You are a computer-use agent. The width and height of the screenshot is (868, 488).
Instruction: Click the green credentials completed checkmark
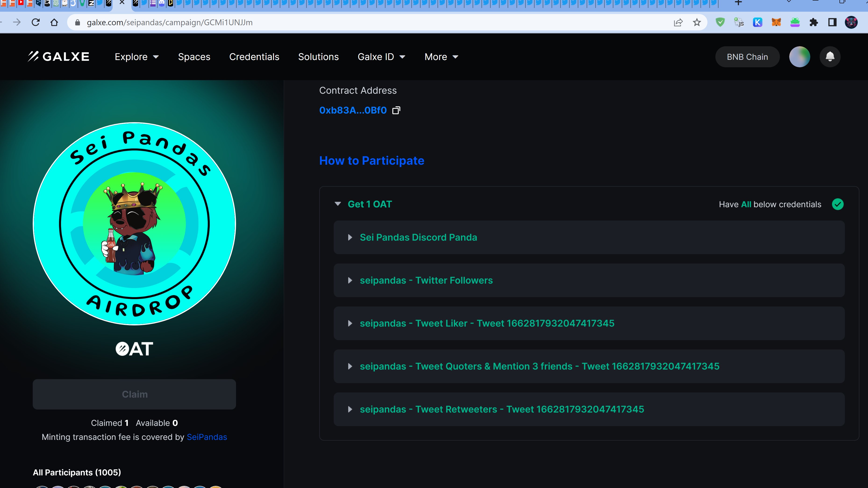click(838, 204)
